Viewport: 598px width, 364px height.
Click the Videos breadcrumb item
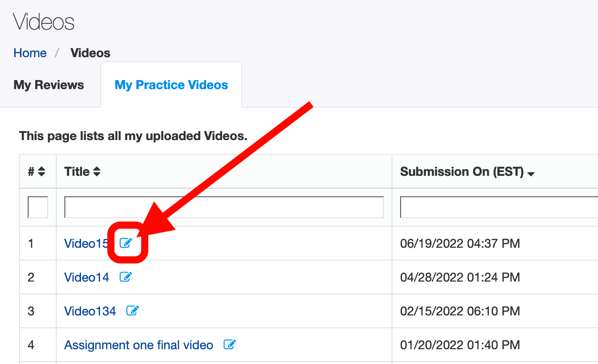90,53
